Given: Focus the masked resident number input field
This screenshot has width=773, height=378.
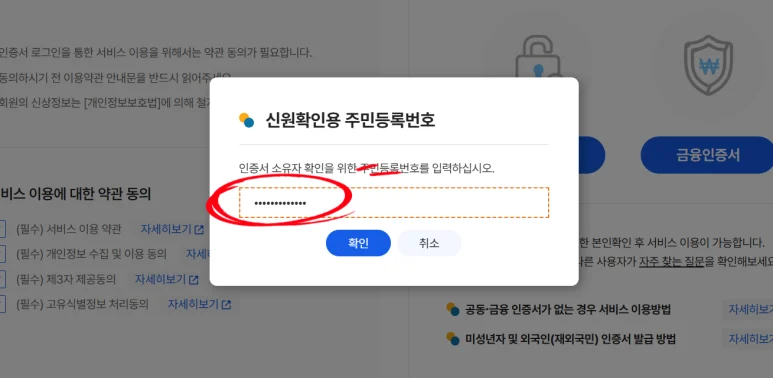Looking at the screenshot, I should click(x=394, y=203).
